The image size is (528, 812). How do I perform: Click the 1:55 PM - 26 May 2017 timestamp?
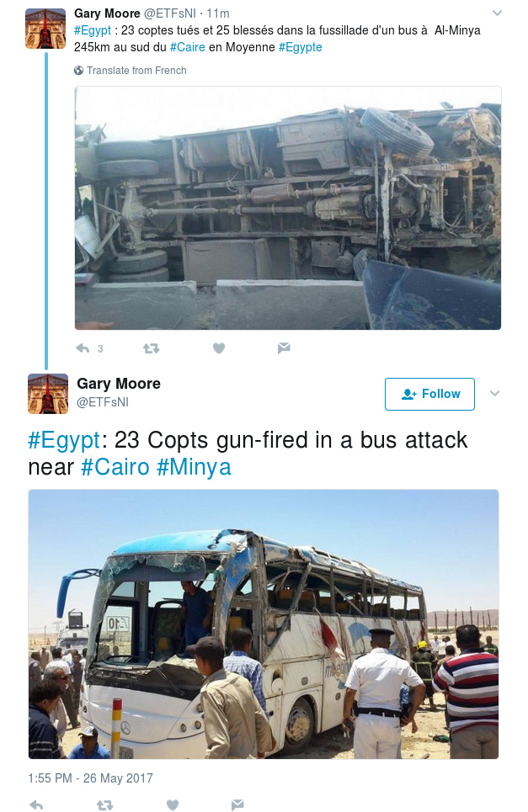[91, 778]
